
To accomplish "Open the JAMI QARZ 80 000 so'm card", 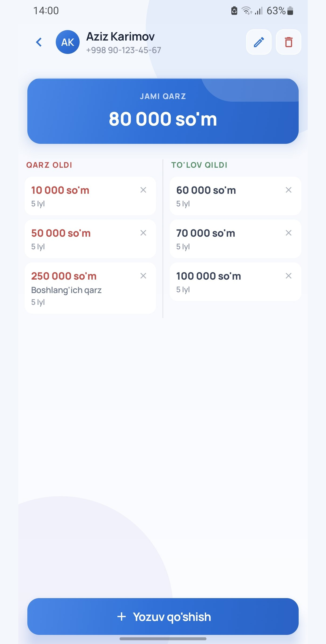I will [x=163, y=111].
